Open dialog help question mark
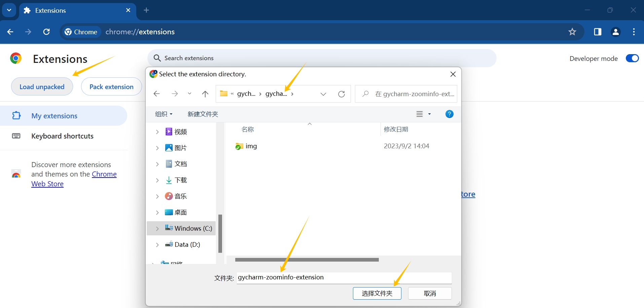The width and height of the screenshot is (644, 308). [x=449, y=114]
